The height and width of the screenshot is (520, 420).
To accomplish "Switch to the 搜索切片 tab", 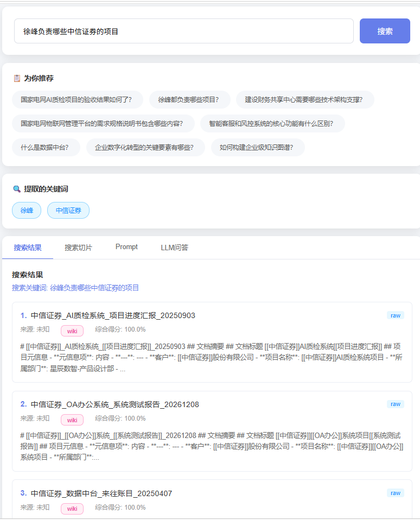I will pos(78,248).
